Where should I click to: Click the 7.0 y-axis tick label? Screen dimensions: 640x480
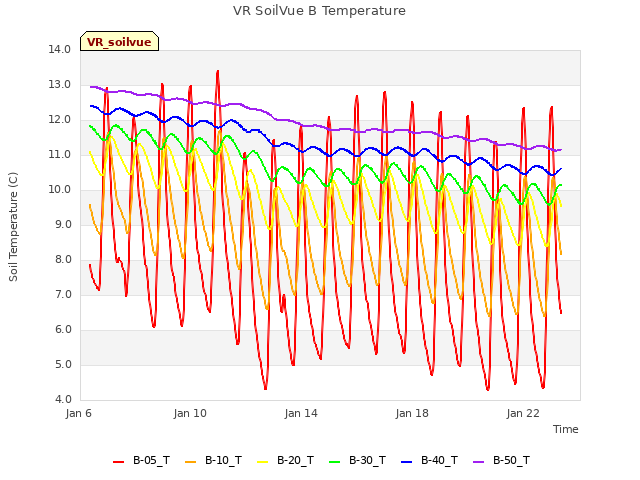coord(63,295)
